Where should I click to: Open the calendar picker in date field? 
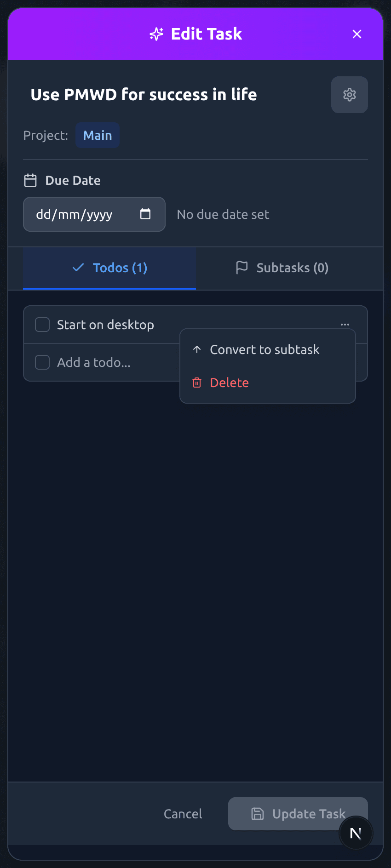pyautogui.click(x=145, y=214)
